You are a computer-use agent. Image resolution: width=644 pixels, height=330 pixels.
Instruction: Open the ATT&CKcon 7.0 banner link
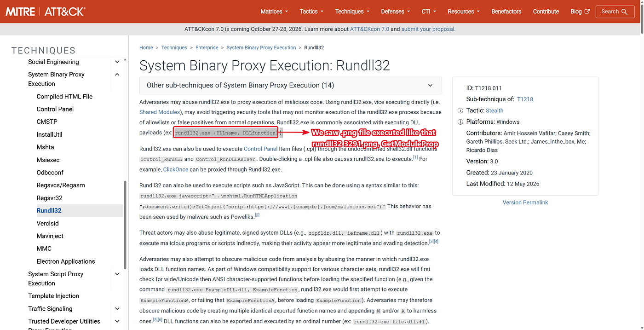click(x=369, y=29)
